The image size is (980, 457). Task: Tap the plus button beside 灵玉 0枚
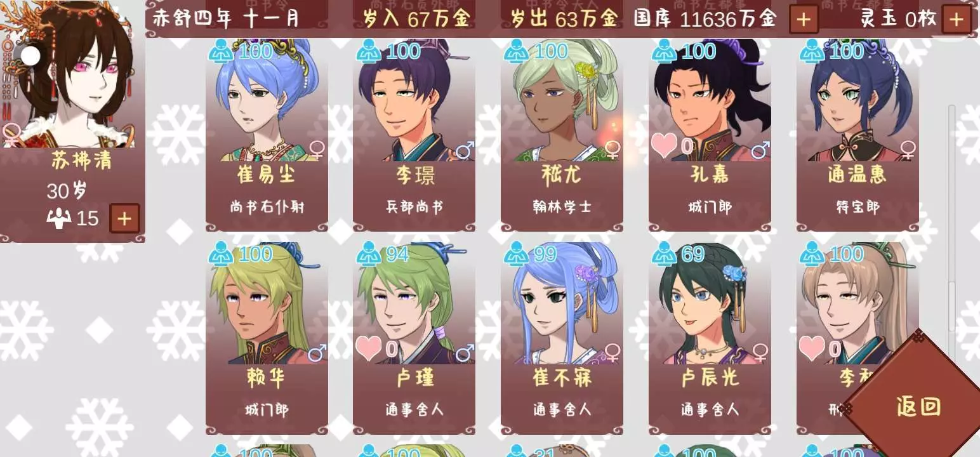pyautogui.click(x=957, y=20)
